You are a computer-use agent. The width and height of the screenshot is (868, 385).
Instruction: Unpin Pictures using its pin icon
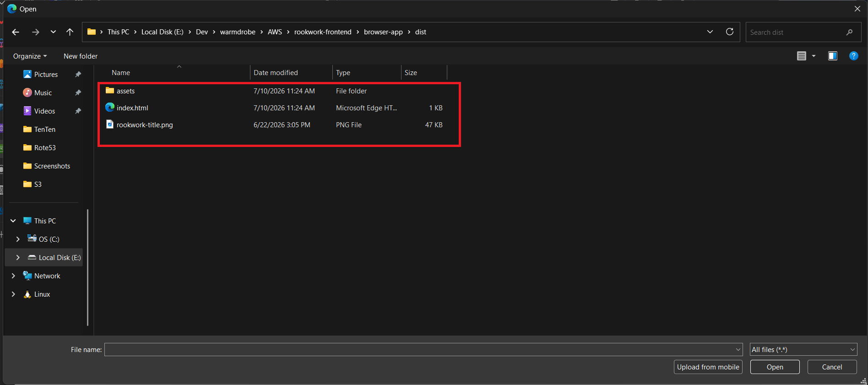[x=78, y=74]
